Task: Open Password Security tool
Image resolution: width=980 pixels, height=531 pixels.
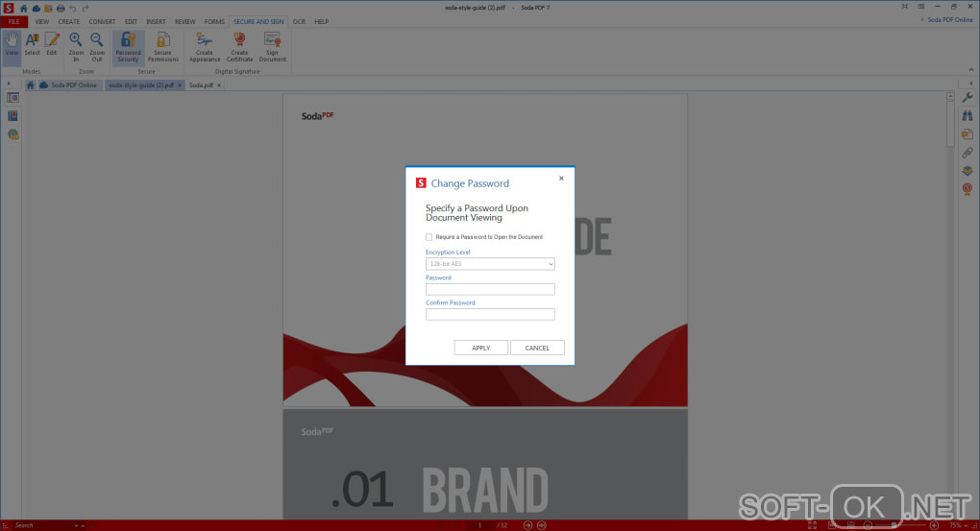Action: tap(128, 47)
